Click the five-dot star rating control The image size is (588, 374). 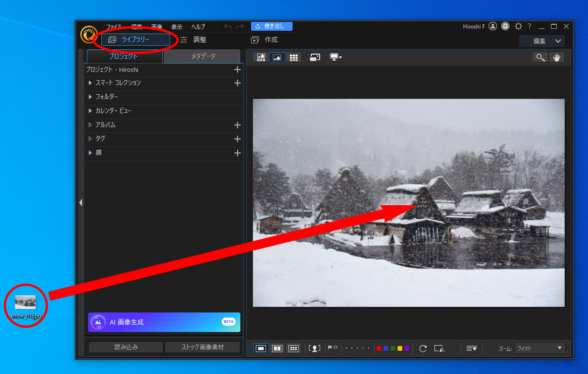pyautogui.click(x=357, y=348)
